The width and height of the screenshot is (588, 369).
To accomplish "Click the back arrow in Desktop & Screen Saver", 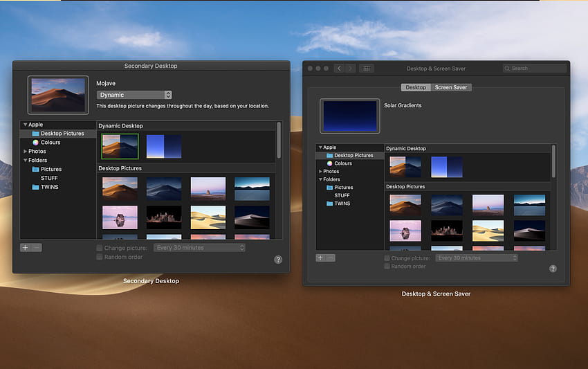I will point(340,69).
